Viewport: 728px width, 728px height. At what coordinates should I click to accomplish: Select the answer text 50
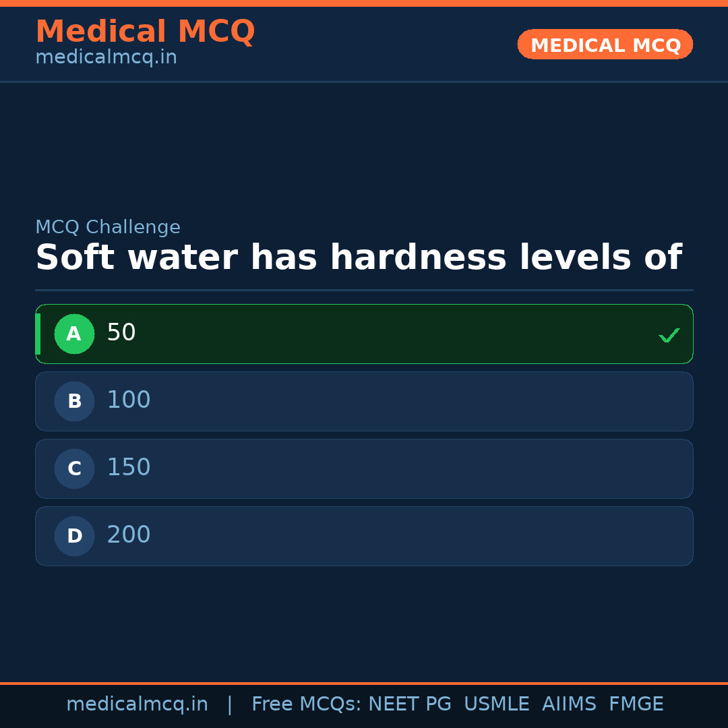[121, 333]
